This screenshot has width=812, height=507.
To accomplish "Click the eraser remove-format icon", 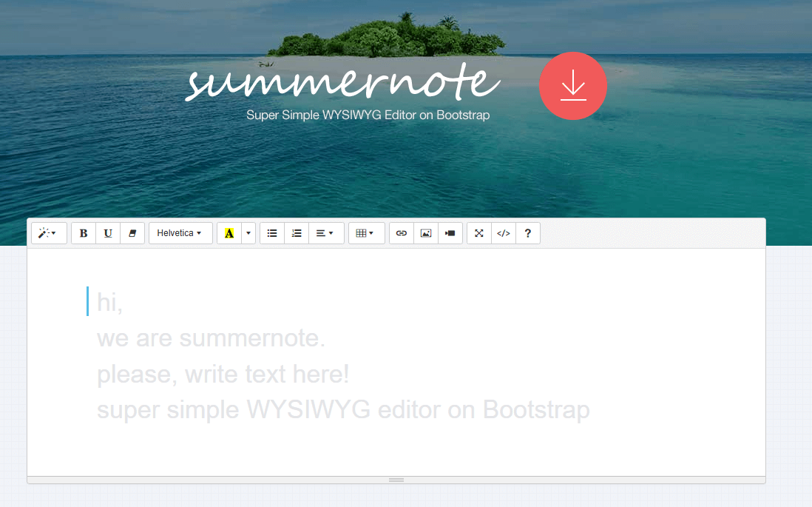I will click(132, 233).
